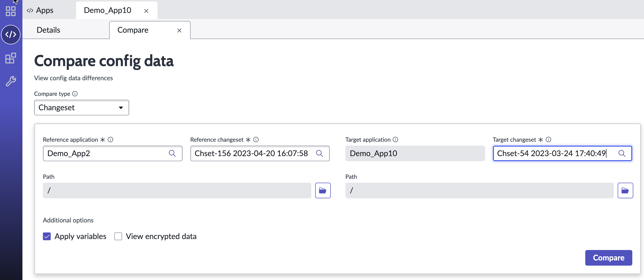The height and width of the screenshot is (280, 644).
Task: Browse reference path with folder icon
Action: coord(323,191)
